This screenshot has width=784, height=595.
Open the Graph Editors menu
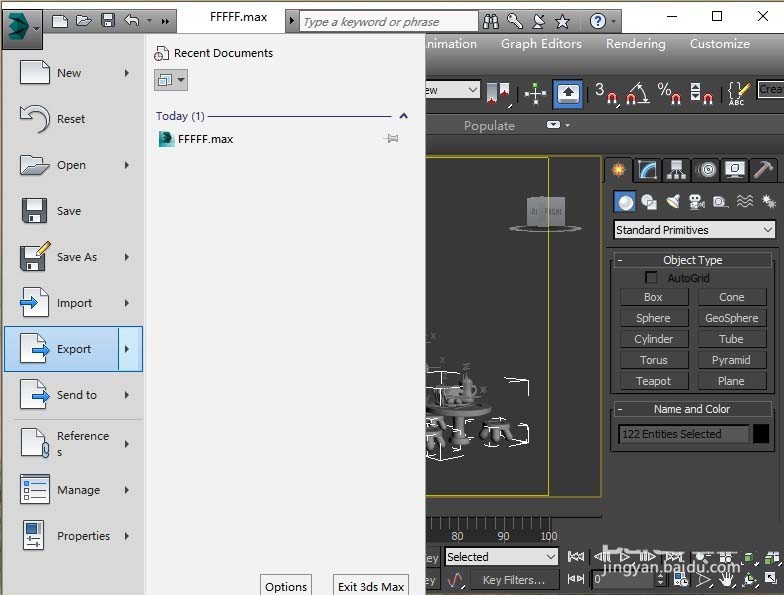tap(542, 44)
